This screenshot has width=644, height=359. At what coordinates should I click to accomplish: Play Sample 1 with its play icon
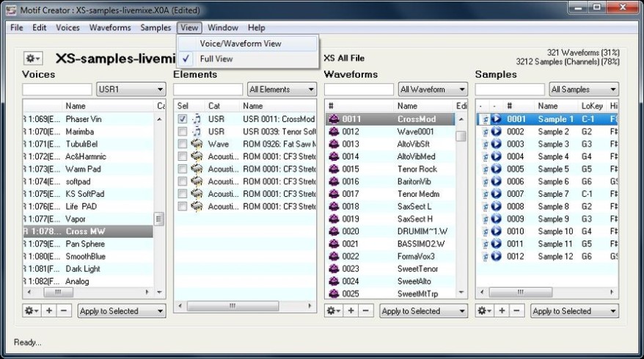[496, 119]
